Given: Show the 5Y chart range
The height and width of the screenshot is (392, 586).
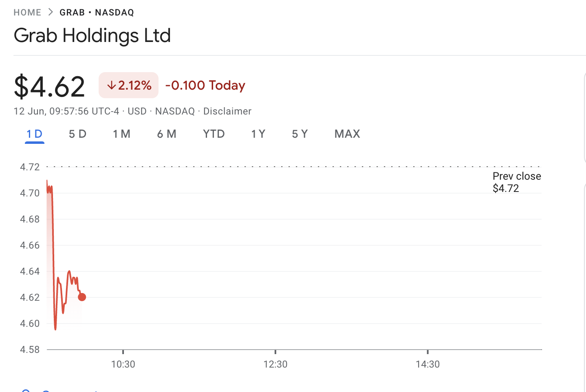Looking at the screenshot, I should click(300, 134).
